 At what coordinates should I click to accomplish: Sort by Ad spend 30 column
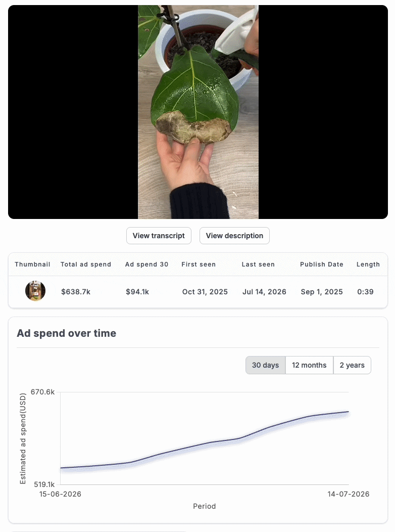[x=146, y=264]
